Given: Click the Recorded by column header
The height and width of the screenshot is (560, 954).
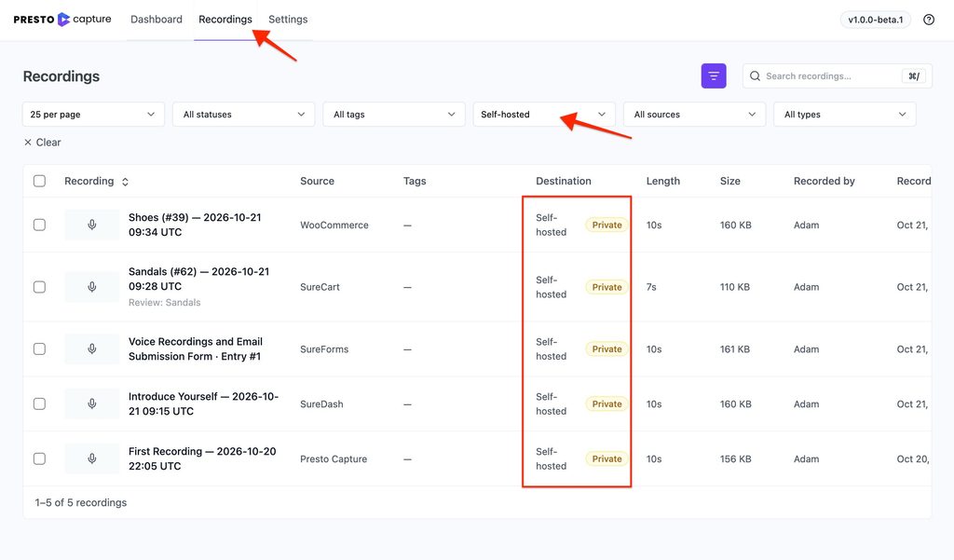Looking at the screenshot, I should 824,181.
